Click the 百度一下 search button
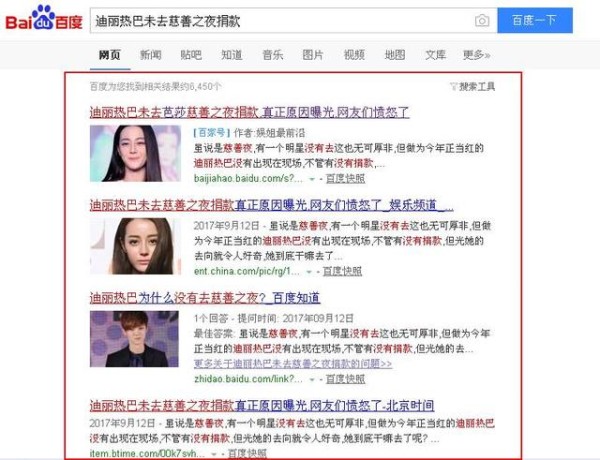 click(x=535, y=20)
